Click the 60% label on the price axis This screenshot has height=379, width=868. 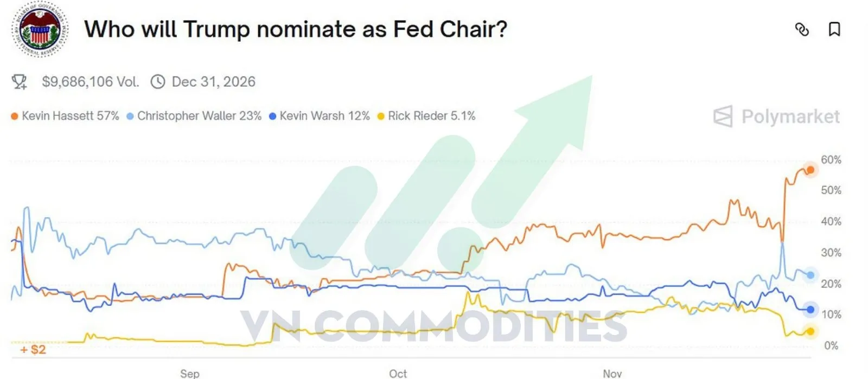pos(831,160)
